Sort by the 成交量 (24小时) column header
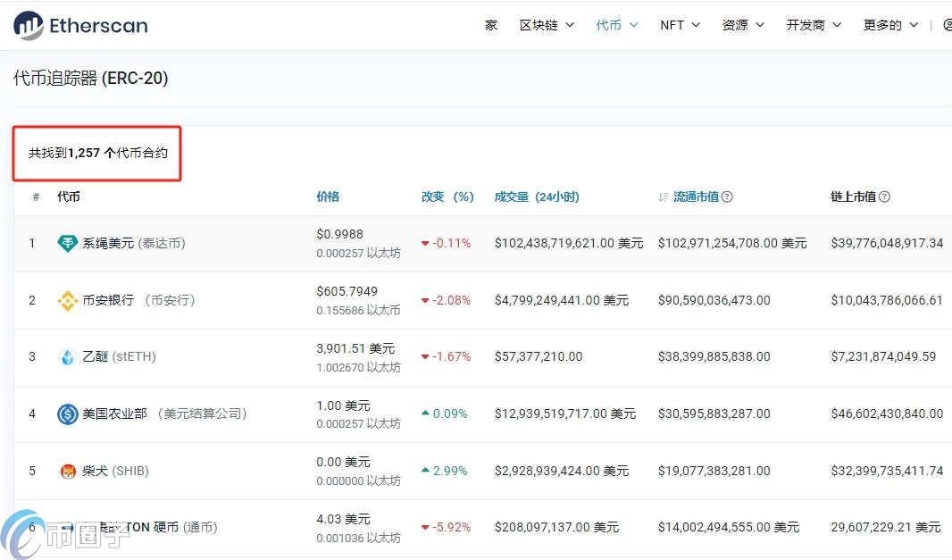Image resolution: width=952 pixels, height=560 pixels. pos(538,196)
